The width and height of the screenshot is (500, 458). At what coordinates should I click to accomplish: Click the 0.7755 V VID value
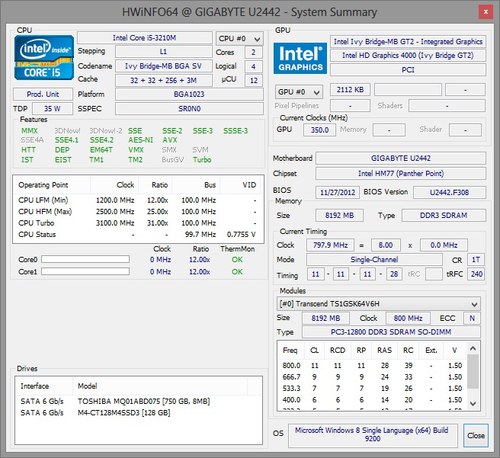pyautogui.click(x=241, y=234)
